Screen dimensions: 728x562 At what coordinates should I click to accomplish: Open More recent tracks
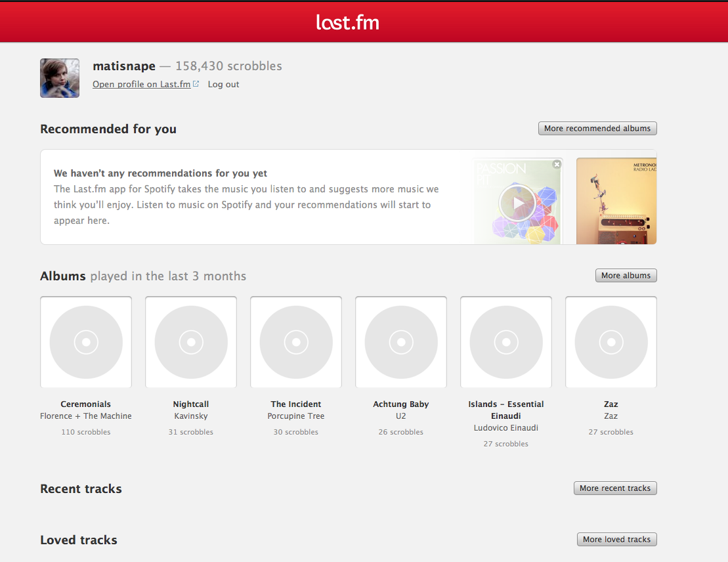(x=614, y=488)
